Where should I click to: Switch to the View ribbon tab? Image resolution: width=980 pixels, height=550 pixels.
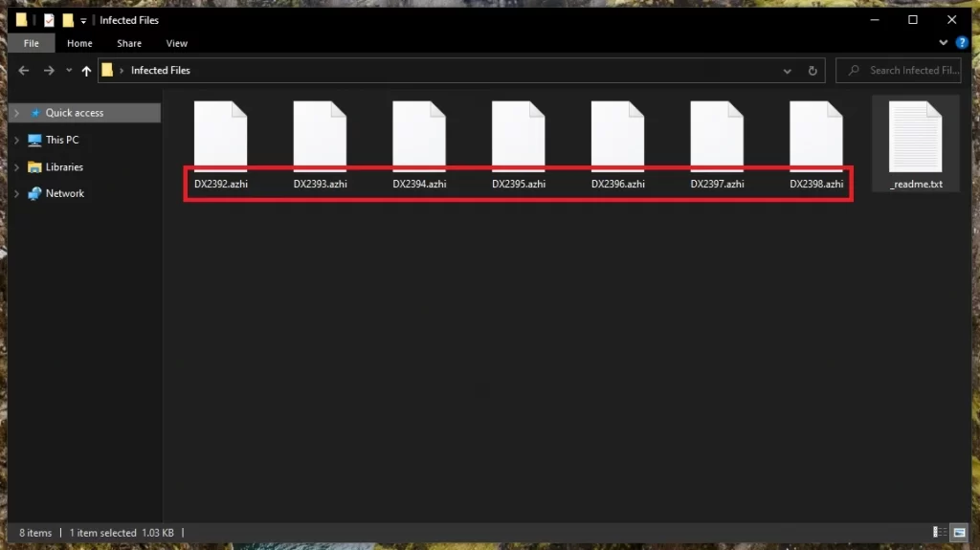176,43
